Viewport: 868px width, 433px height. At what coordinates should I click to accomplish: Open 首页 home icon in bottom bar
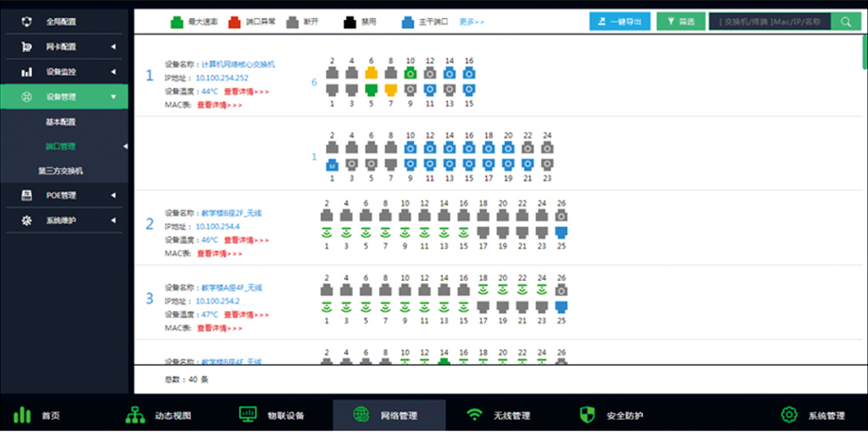pos(22,415)
